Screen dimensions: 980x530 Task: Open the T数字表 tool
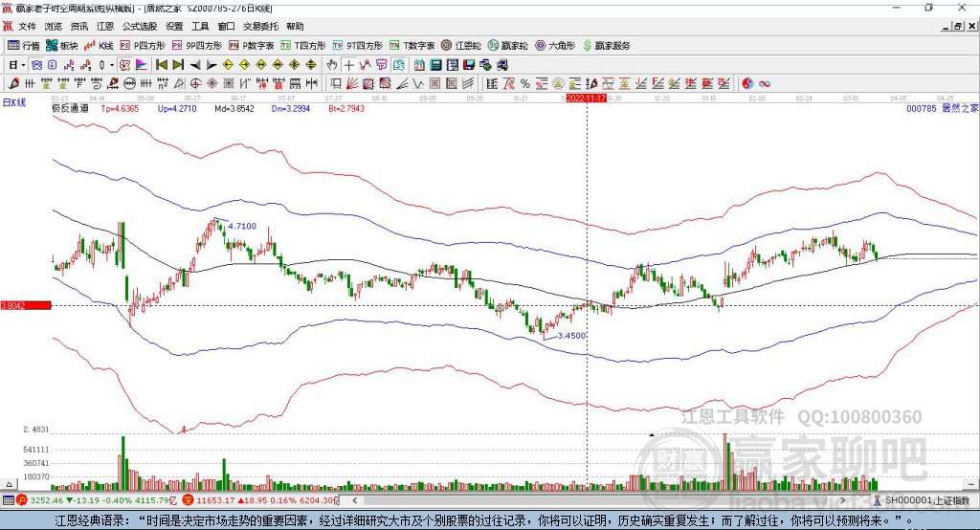[x=412, y=46]
